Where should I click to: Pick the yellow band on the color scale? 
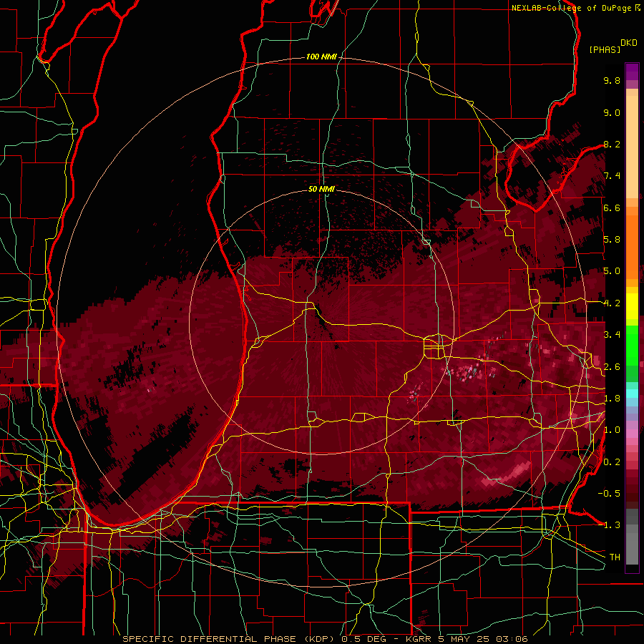(632, 306)
